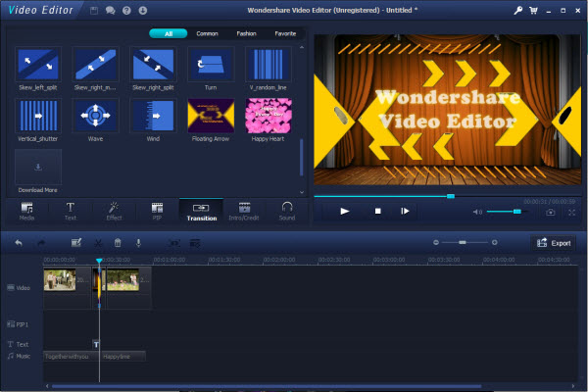The height and width of the screenshot is (392, 588).
Task: Click the last timeline toolbar icon
Action: 195,243
